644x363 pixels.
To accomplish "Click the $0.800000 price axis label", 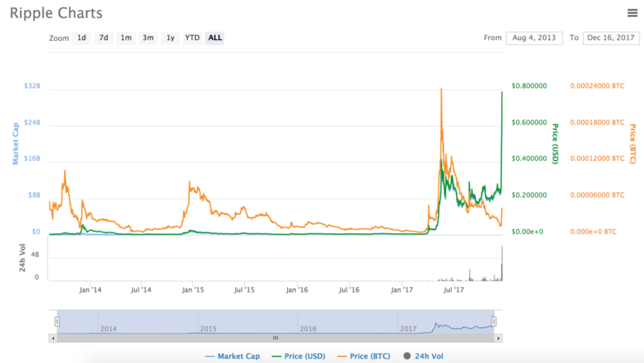I will [x=529, y=86].
